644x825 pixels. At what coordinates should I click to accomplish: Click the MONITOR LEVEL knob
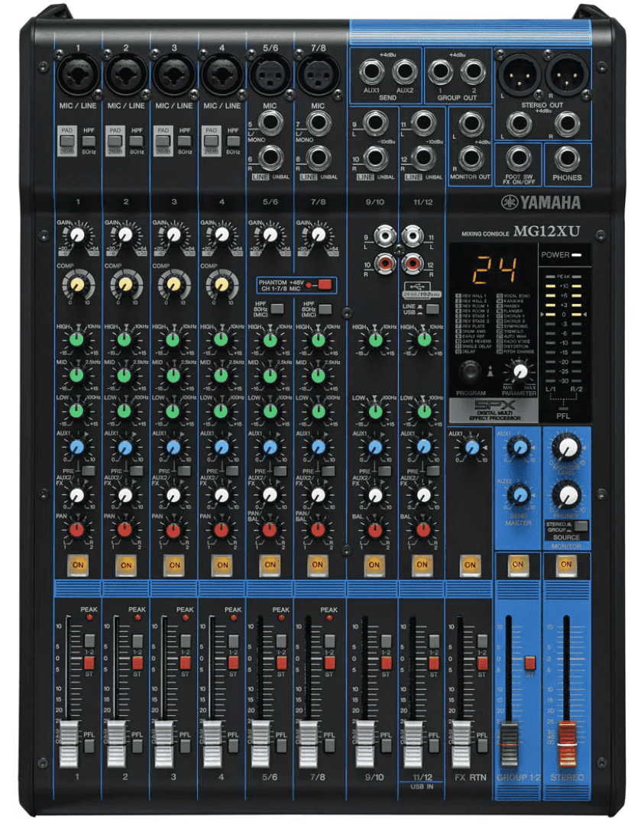565,448
